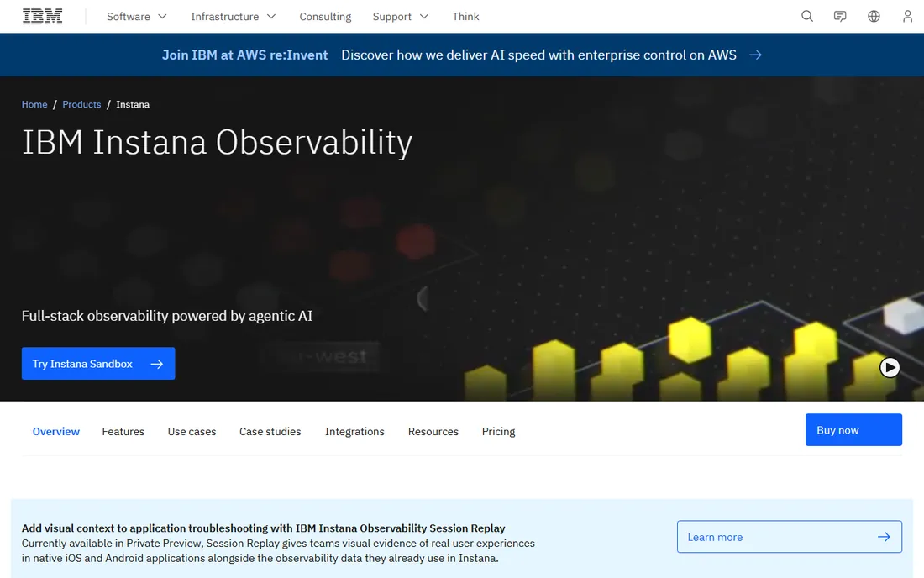Screen dimensions: 924x578
Task: Open the Consulting menu item
Action: [x=325, y=17]
